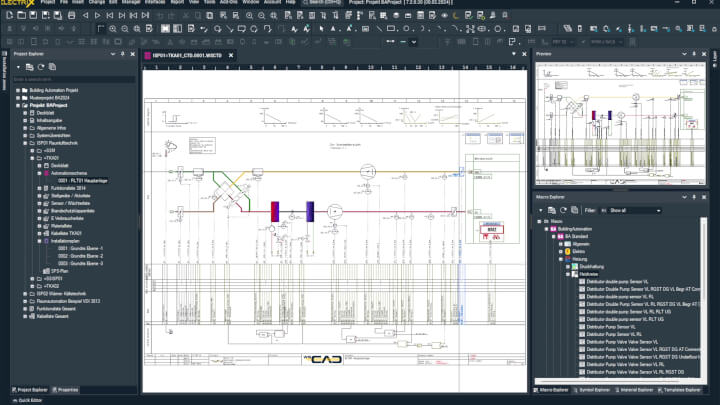The width and height of the screenshot is (720, 405).
Task: Toggle the Layer side panel tab
Action: point(714,58)
